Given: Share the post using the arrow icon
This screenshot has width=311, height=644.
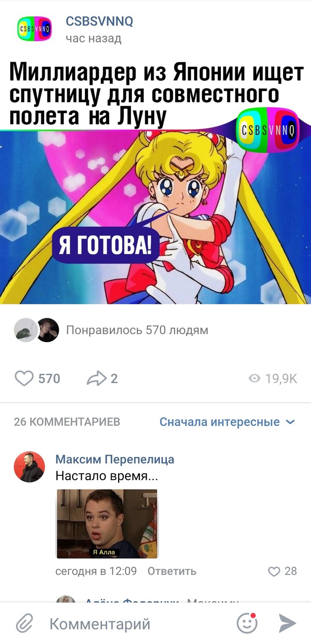Looking at the screenshot, I should point(96,379).
